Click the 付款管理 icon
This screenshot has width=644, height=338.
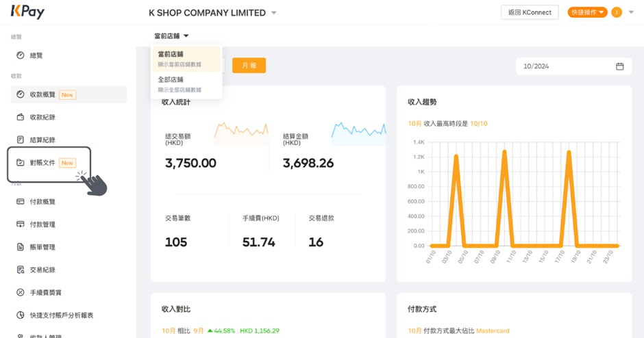click(x=20, y=224)
